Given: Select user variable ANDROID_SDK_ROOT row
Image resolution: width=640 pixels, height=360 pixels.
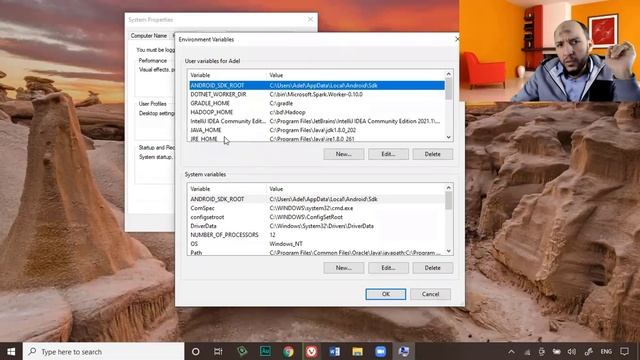Looking at the screenshot, I should click(x=317, y=85).
